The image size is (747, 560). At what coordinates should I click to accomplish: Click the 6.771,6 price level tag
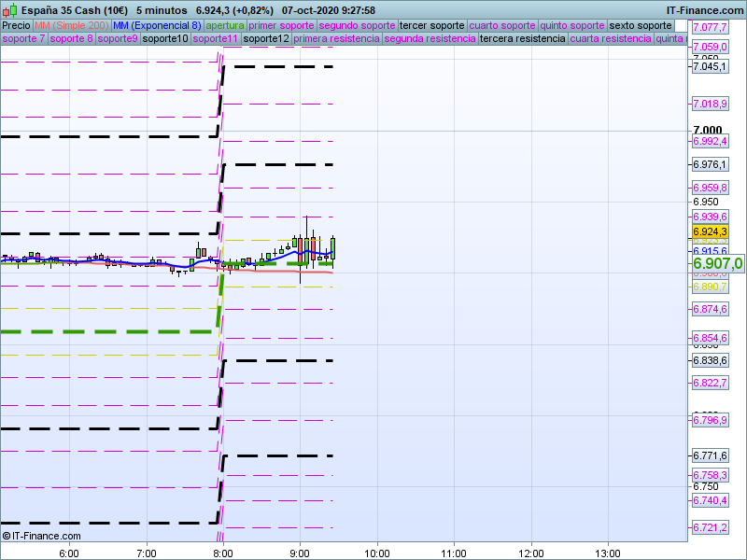point(710,455)
